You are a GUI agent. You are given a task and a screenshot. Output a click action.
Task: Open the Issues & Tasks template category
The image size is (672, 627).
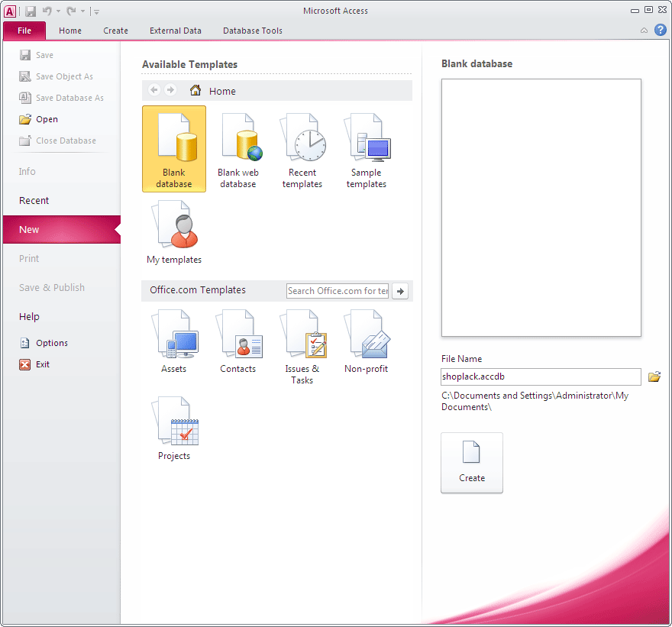(302, 346)
